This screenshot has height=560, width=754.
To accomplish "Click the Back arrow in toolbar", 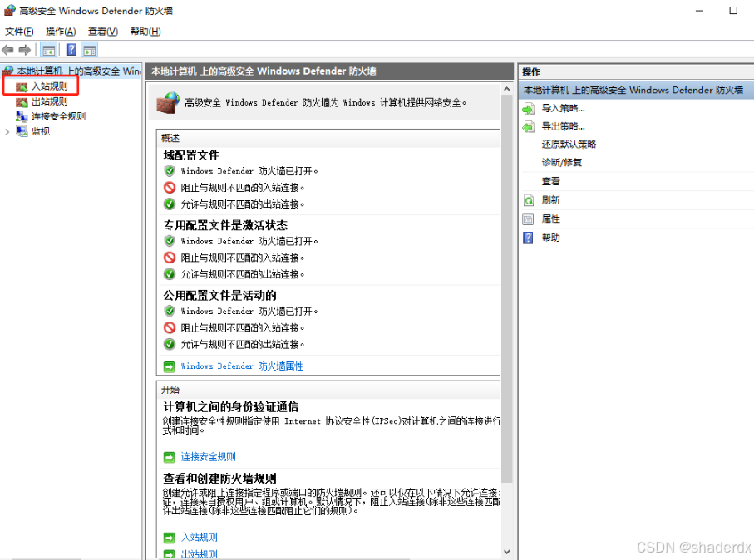I will pos(7,50).
